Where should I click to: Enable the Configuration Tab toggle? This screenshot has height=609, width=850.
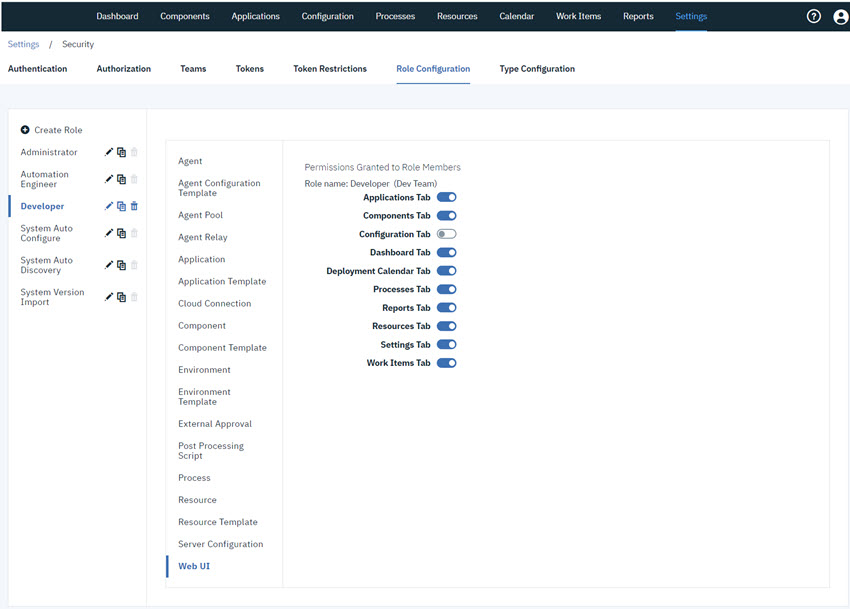(447, 233)
